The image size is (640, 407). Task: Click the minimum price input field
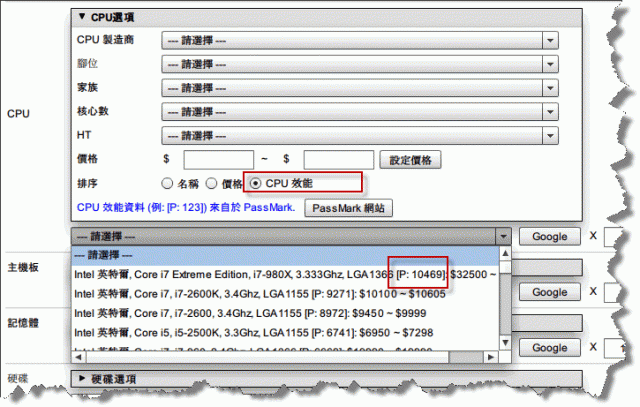219,160
